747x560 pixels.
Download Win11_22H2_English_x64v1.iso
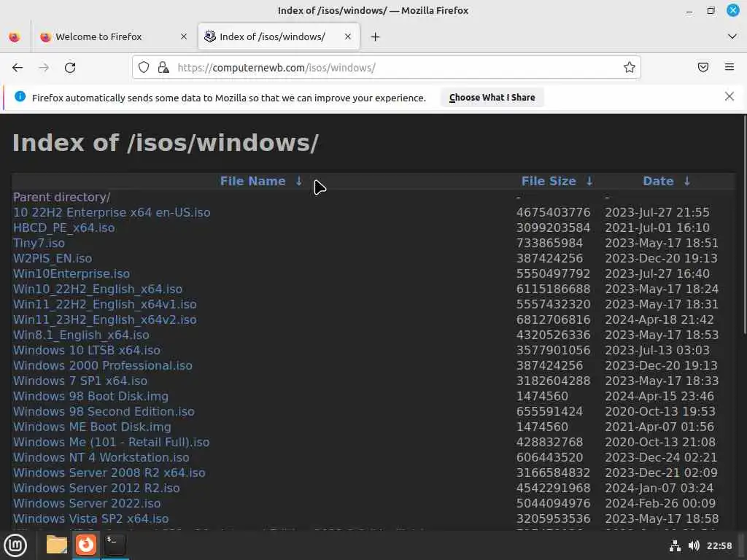point(105,304)
